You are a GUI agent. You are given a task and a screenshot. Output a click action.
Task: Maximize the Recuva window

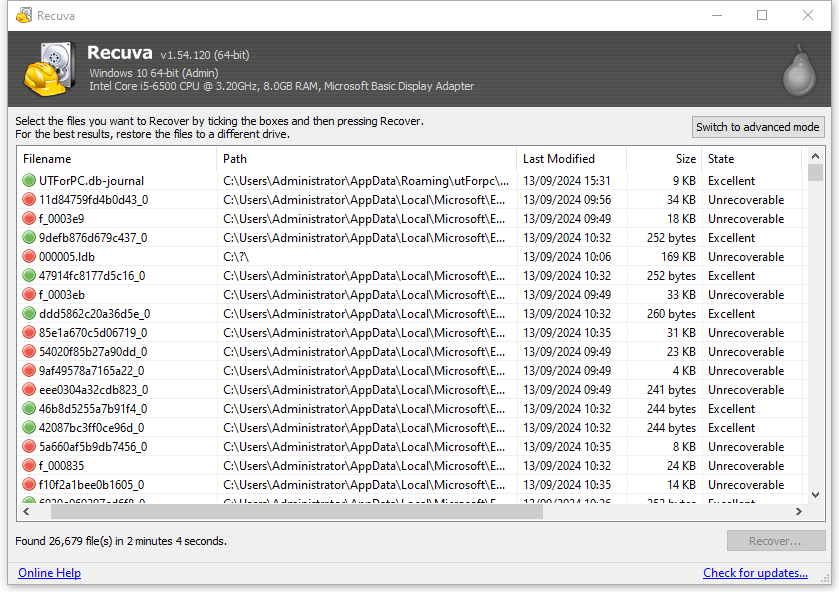point(762,16)
